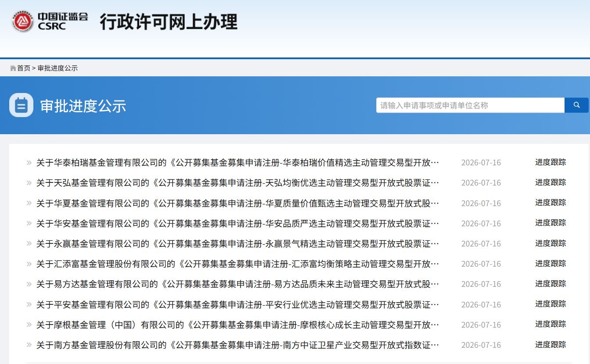The width and height of the screenshot is (590, 364).
Task: Open 进度跟踪 for 南方基金 row
Action: (550, 345)
